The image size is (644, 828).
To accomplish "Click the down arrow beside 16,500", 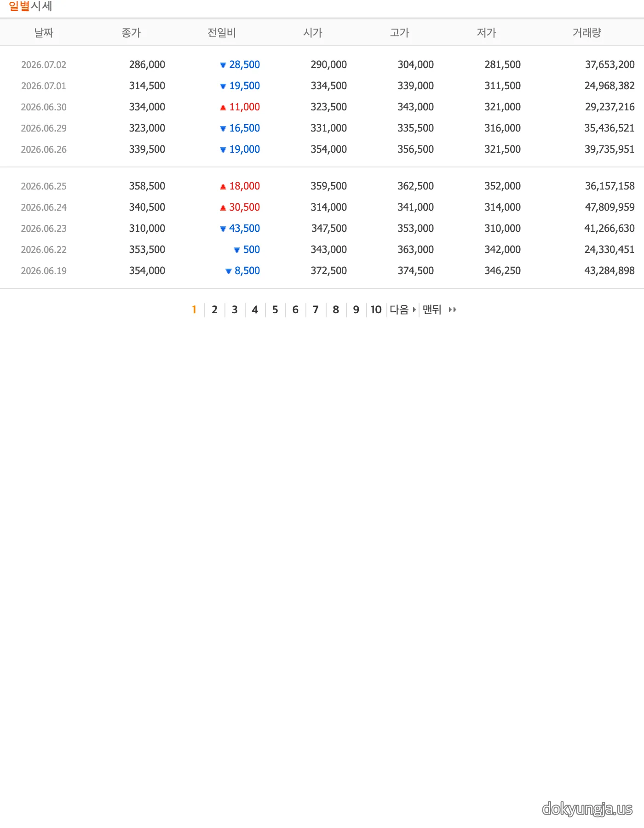I will 223,129.
